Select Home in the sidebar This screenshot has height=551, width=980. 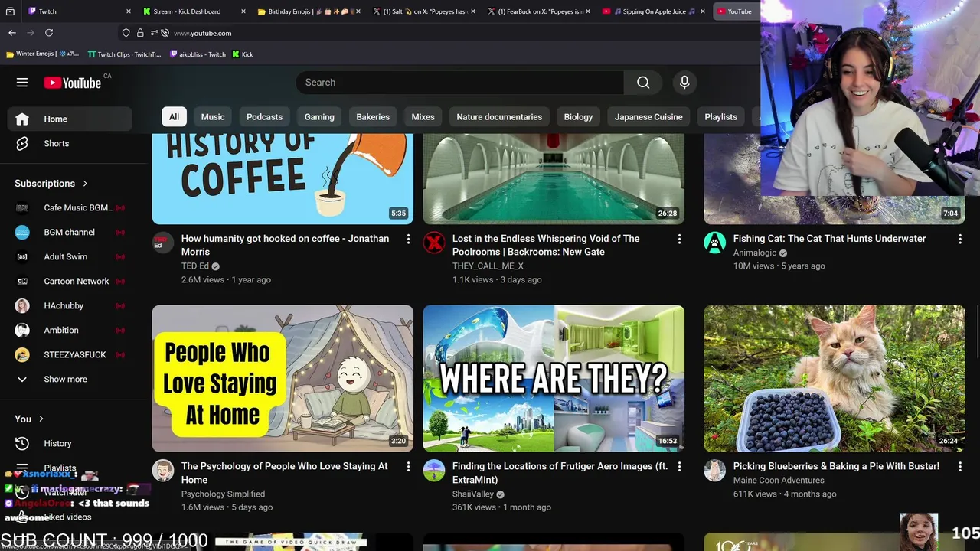[x=70, y=119]
